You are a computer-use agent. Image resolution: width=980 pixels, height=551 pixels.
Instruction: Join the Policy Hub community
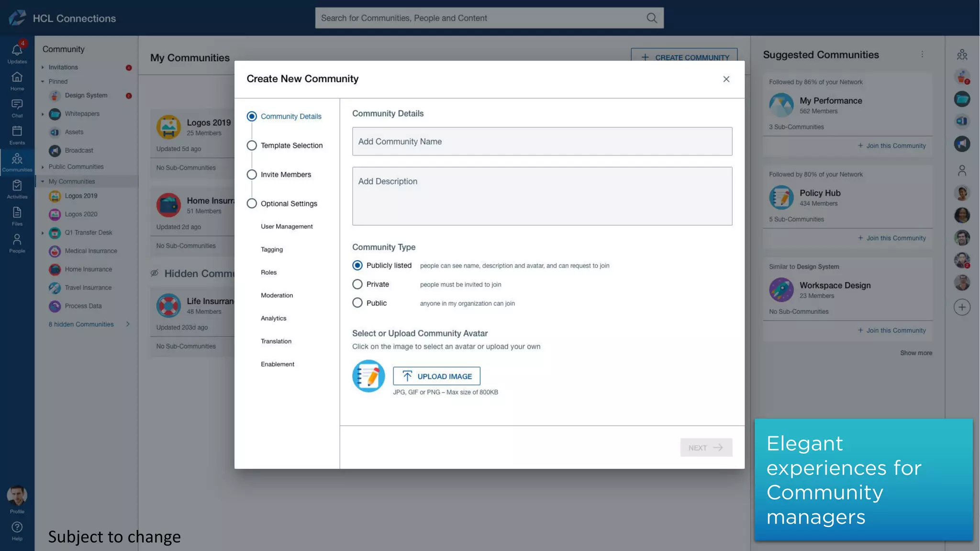pos(891,238)
